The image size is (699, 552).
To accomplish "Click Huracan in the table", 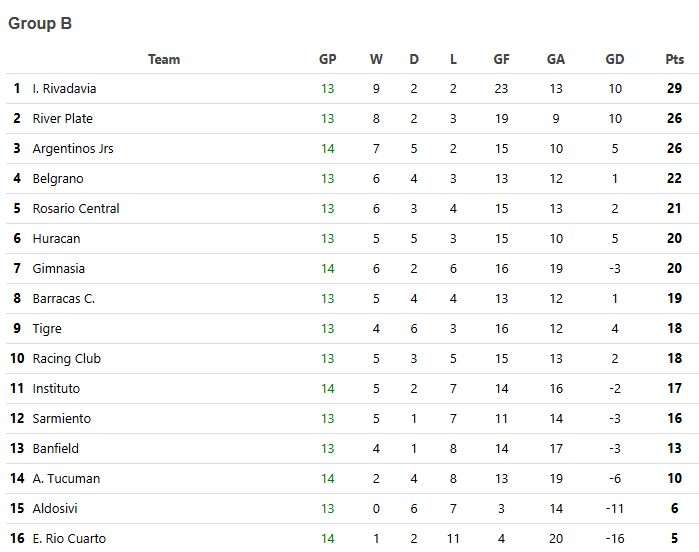I will click(56, 239).
